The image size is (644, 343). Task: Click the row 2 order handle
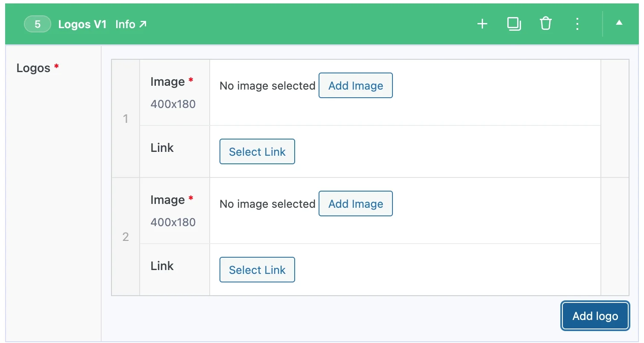click(126, 237)
